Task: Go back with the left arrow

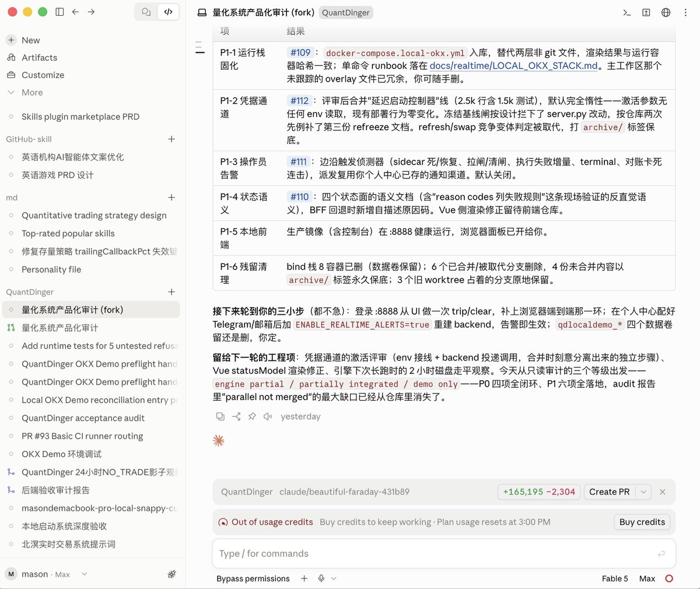Action: click(75, 12)
